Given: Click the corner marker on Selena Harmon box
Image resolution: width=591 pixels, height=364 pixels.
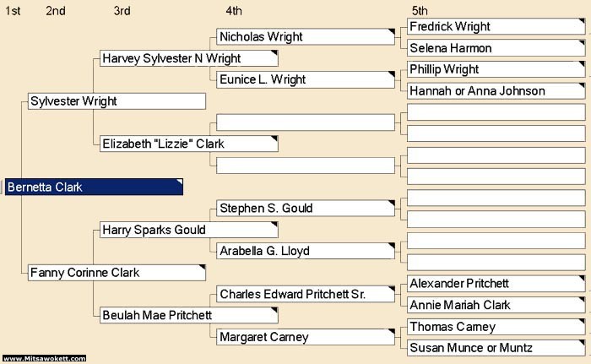Looking at the screenshot, I should pos(582,42).
